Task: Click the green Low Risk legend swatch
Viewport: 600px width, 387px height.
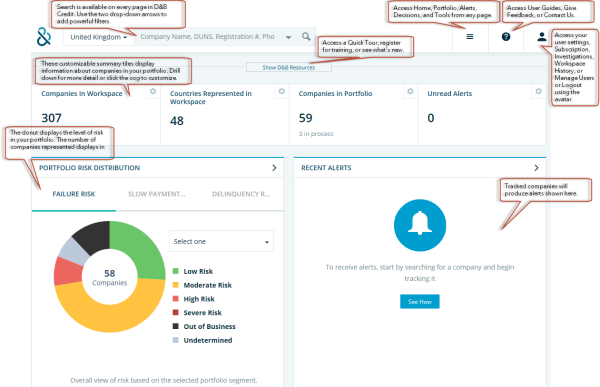Action: [176, 271]
